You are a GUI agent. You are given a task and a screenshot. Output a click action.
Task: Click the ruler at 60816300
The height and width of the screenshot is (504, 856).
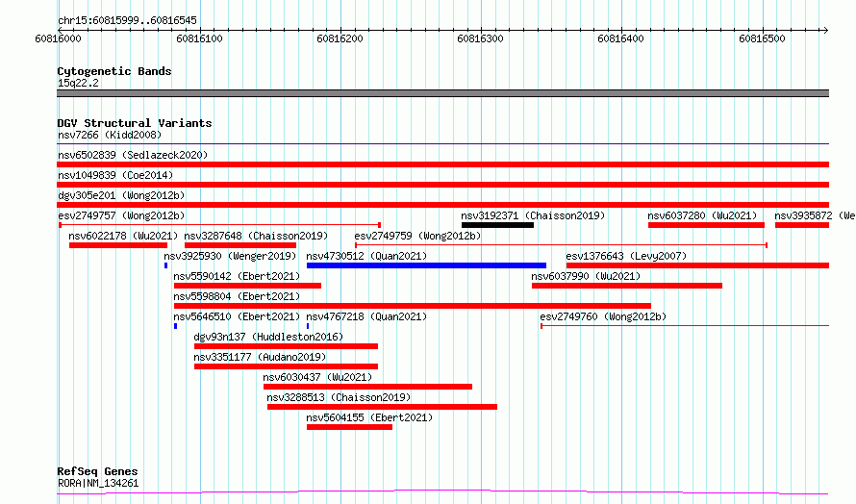tap(480, 38)
